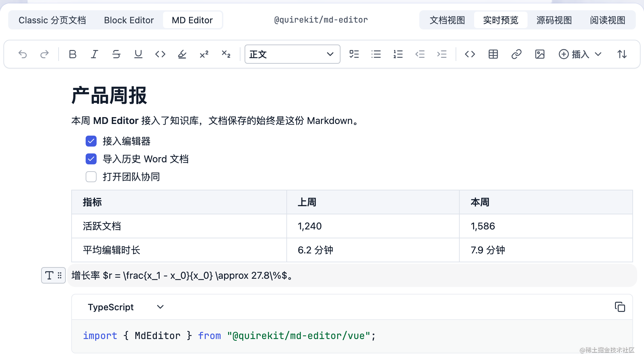Copy the TypeScript code block
Viewport: 644px width, 363px height.
tap(620, 307)
